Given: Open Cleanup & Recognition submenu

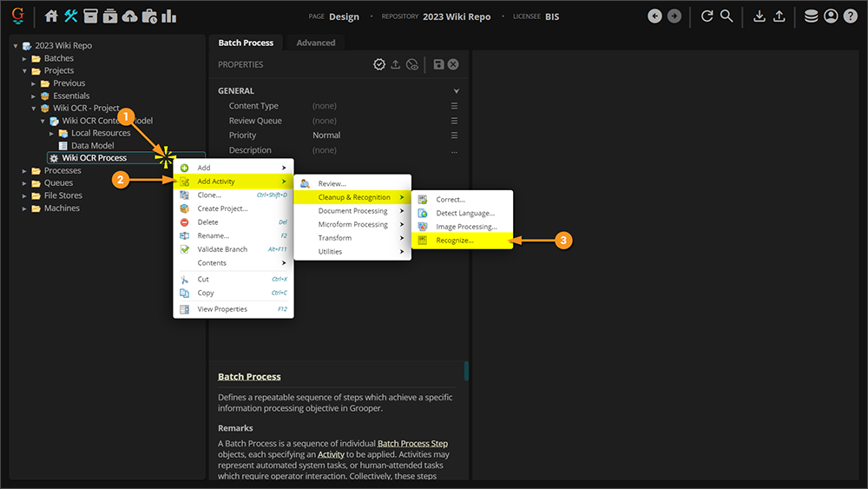Looking at the screenshot, I should pos(352,197).
